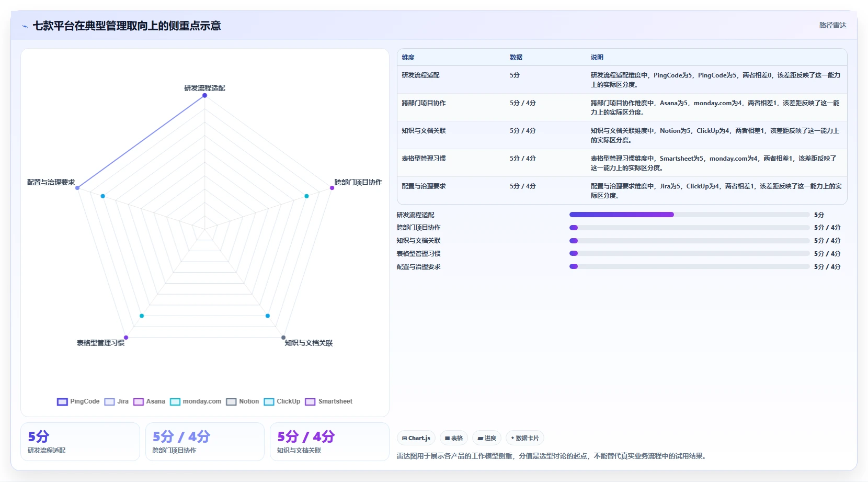Click the 表格型管理习惯 radar vertex point
Image resolution: width=868 pixels, height=482 pixels.
(x=126, y=338)
